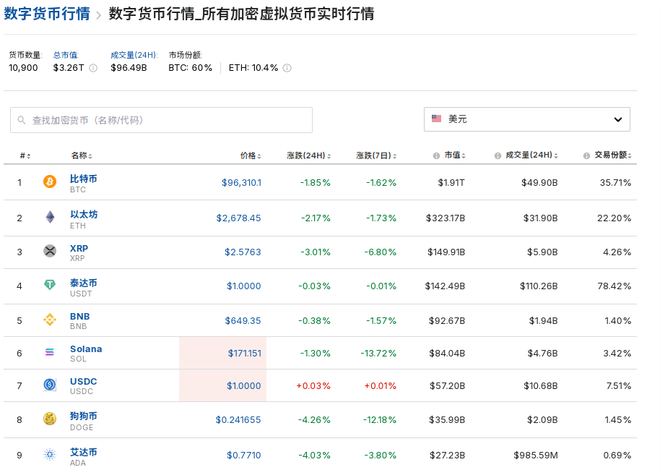
Task: Click the Ethereum coin icon
Action: point(50,218)
